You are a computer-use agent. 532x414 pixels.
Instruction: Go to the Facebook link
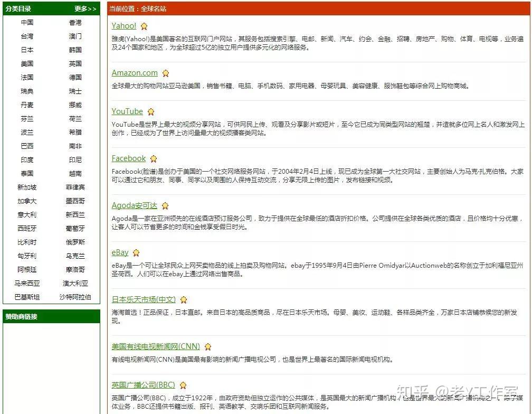[129, 158]
